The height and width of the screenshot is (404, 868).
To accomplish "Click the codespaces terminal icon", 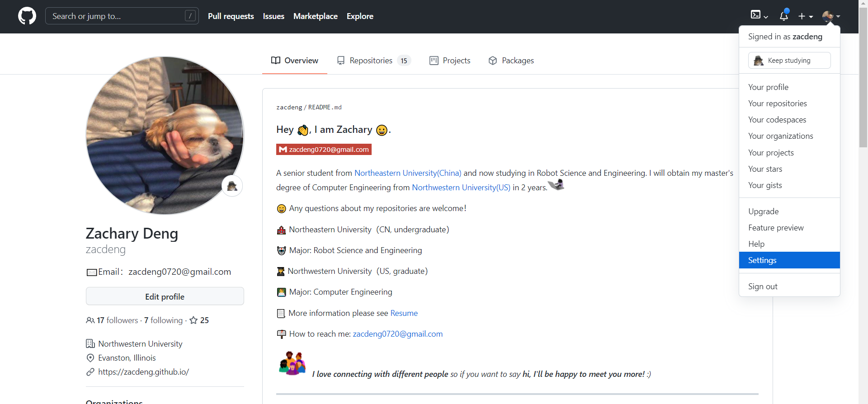I will coord(755,15).
